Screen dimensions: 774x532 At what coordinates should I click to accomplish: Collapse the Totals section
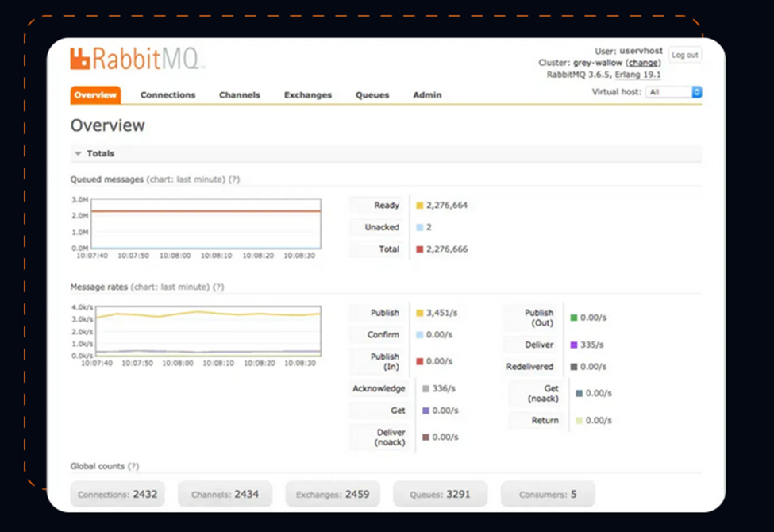(x=79, y=154)
